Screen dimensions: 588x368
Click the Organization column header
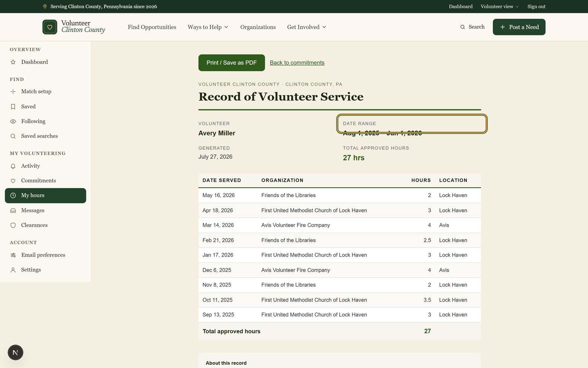coord(282,180)
